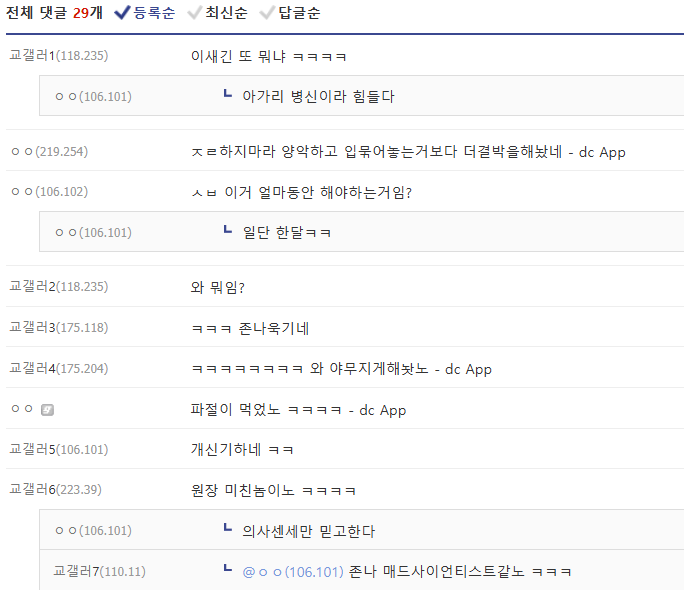Viewport: 684px width, 590px height.
Task: Open the @ㅇㅇ(106.101) mention link
Action: tap(292, 572)
